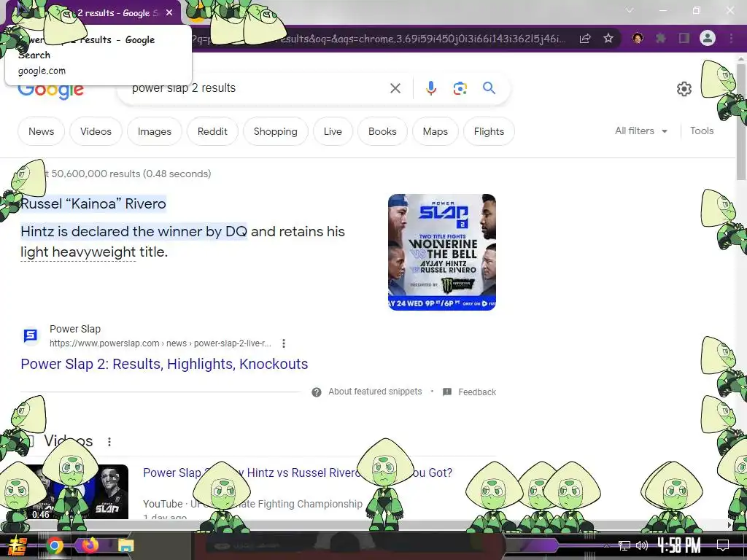
Task: Click the brown extension icon beside the star
Action: tap(638, 38)
